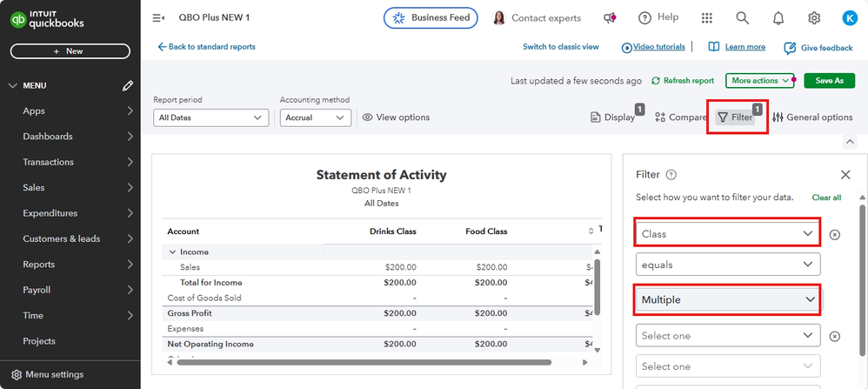This screenshot has width=868, height=389.
Task: Click the pencil icon to edit the menu
Action: [x=128, y=85]
